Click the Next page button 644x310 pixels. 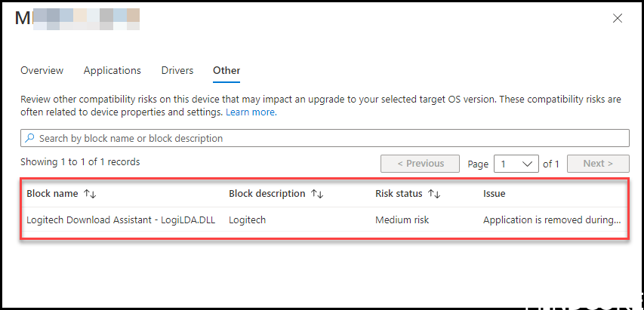tap(598, 164)
